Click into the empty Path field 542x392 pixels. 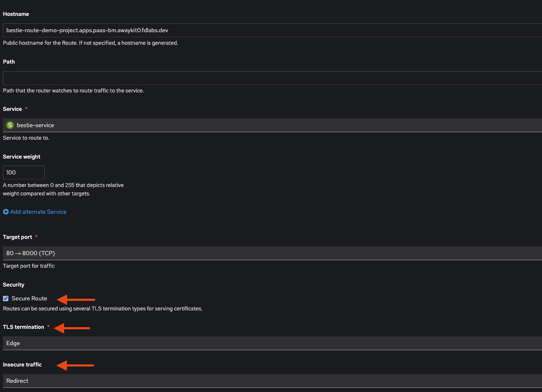click(272, 78)
